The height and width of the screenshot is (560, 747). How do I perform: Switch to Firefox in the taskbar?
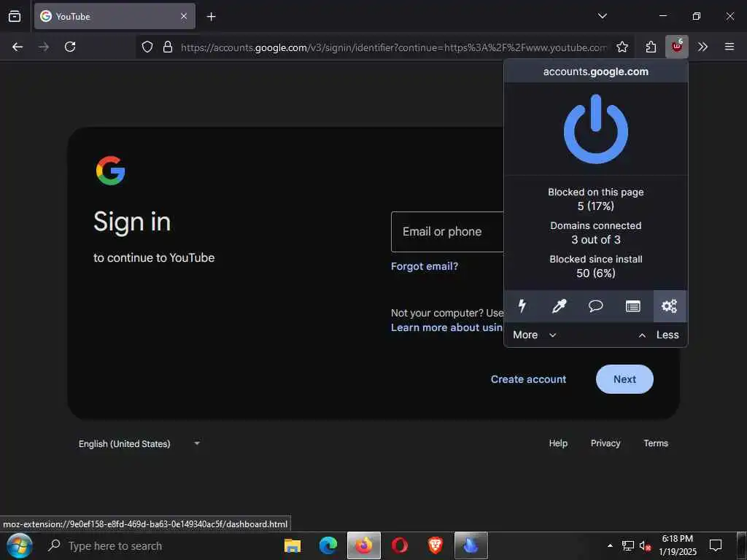tap(363, 545)
